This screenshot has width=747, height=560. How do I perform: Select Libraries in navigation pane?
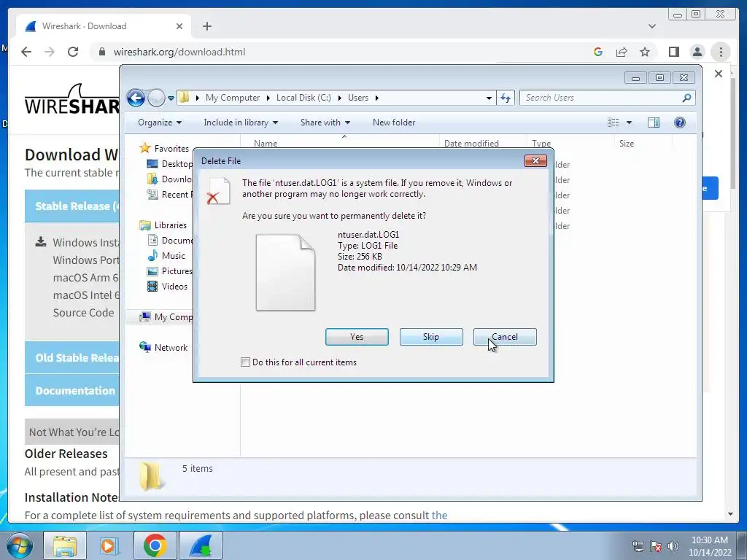click(x=163, y=225)
